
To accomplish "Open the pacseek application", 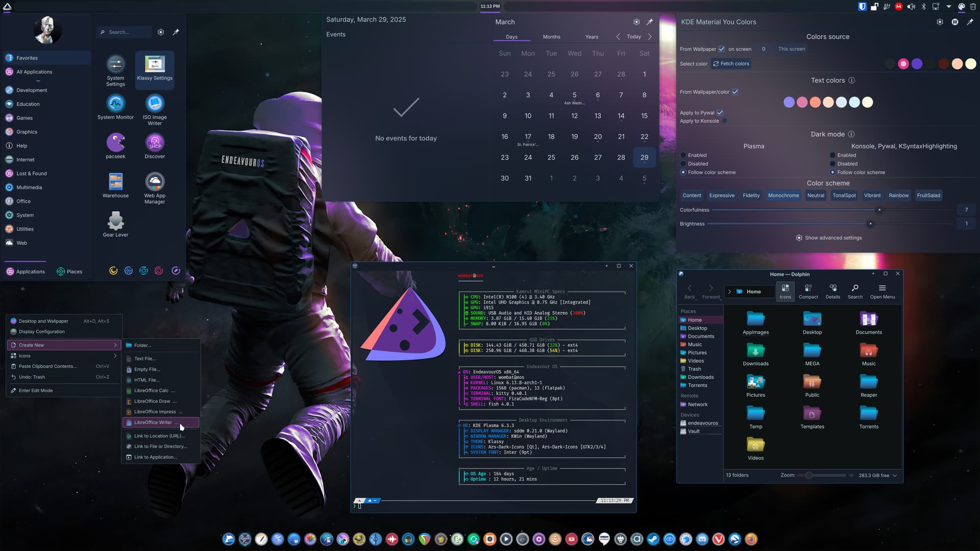I will 115,146.
